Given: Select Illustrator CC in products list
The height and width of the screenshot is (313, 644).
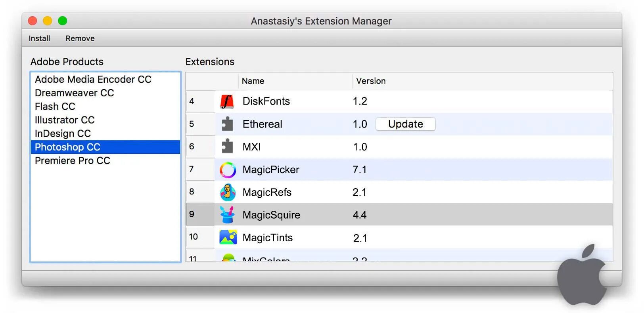Looking at the screenshot, I should (65, 120).
